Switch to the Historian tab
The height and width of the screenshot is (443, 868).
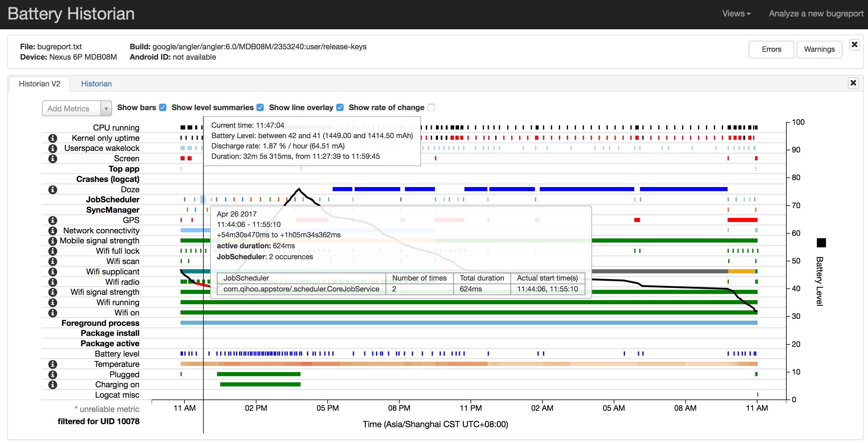96,84
